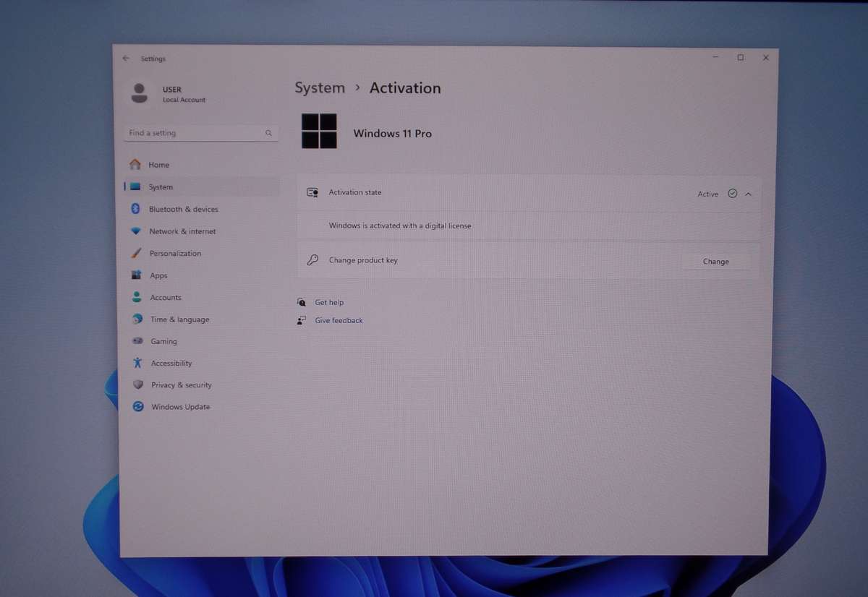
Task: Open Accessibility settings
Action: coord(171,364)
